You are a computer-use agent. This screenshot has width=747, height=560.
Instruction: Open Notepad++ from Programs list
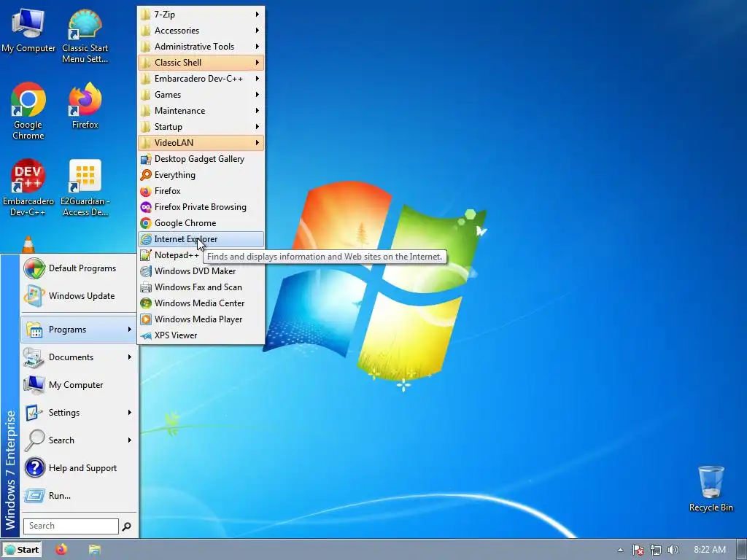pos(170,254)
